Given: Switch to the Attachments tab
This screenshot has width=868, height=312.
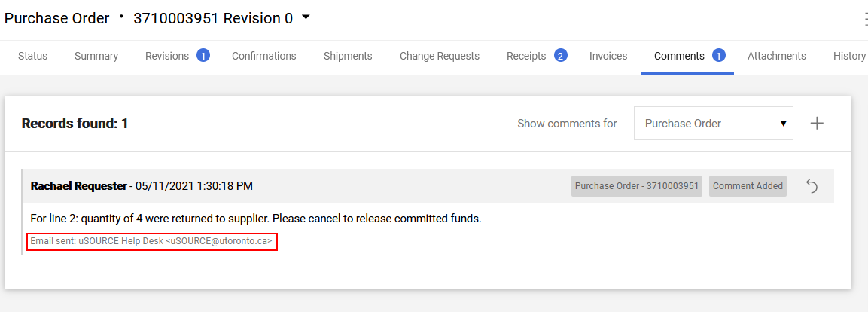Looking at the screenshot, I should point(777,56).
